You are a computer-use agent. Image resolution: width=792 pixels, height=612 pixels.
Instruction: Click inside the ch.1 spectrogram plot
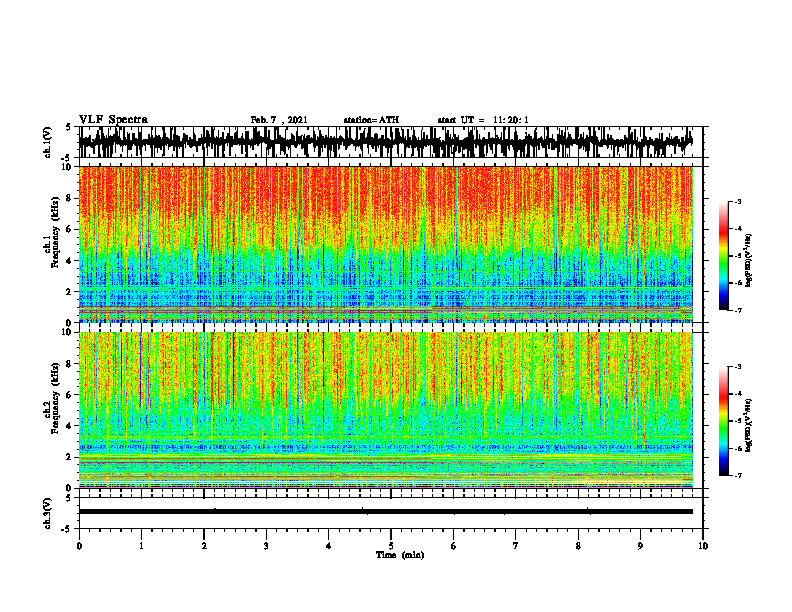(386, 244)
